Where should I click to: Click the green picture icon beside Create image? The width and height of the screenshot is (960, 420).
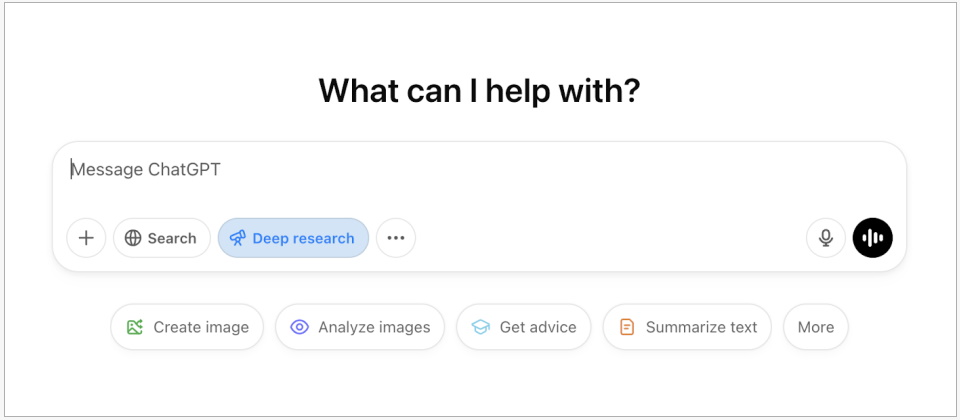[135, 327]
